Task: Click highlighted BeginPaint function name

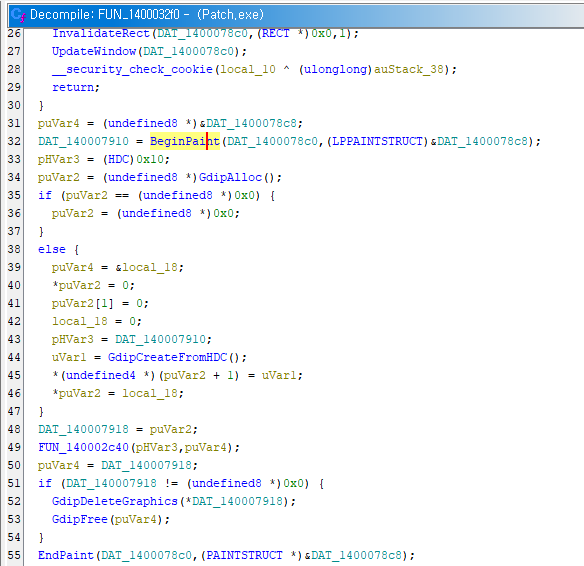Action: click(x=185, y=141)
